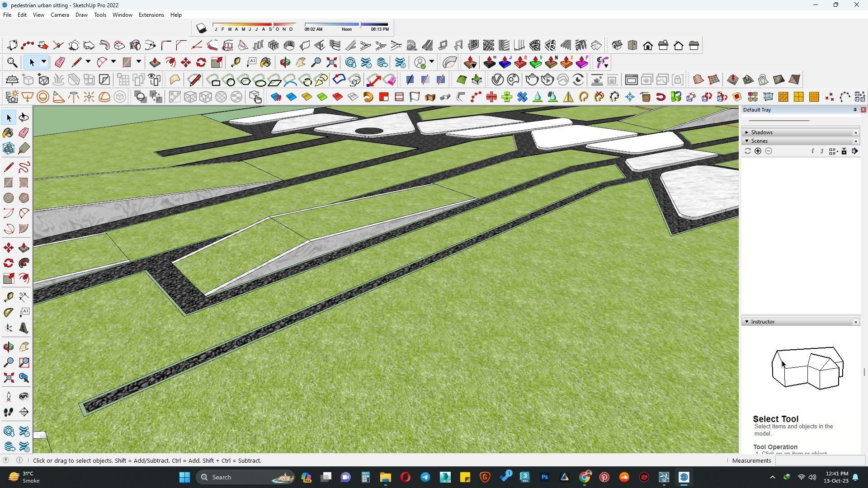Open the Extensions menu
This screenshot has width=868, height=488.
pyautogui.click(x=151, y=15)
